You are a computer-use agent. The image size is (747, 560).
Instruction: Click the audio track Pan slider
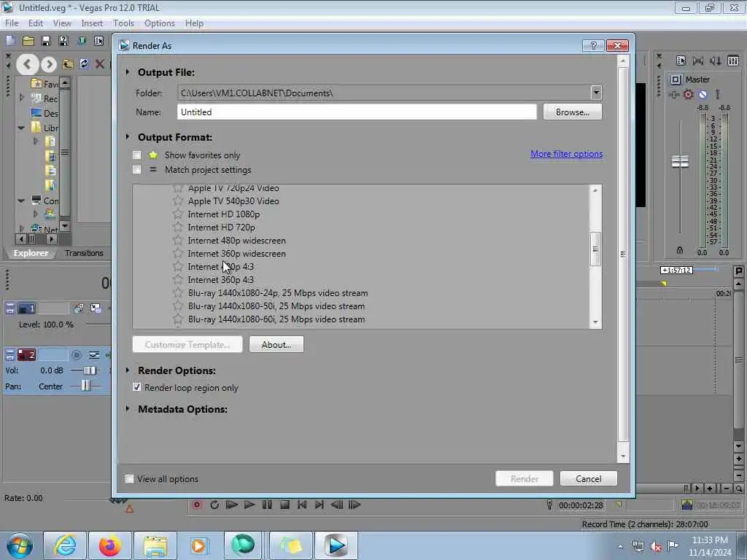coord(85,386)
